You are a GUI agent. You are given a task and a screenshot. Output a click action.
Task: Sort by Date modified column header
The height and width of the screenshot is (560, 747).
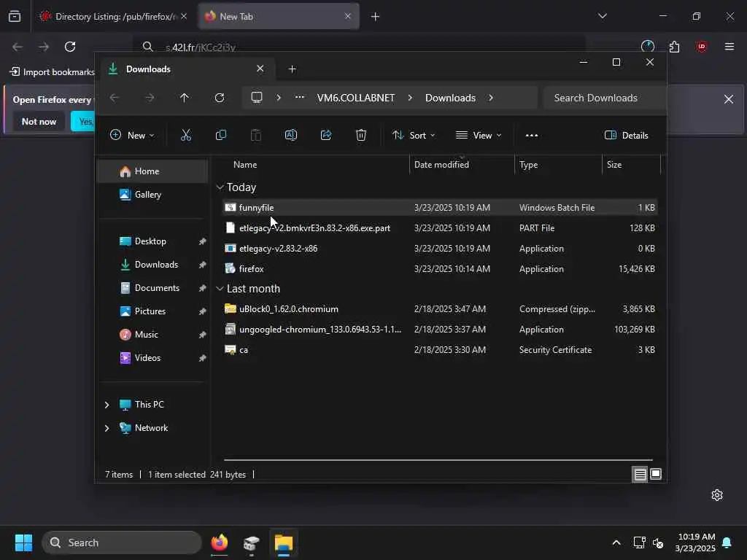click(x=462, y=165)
